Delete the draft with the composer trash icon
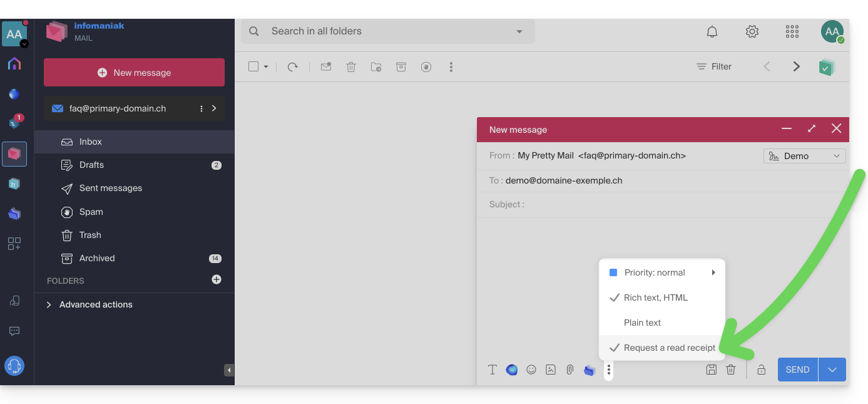This screenshot has width=868, height=404. click(730, 370)
